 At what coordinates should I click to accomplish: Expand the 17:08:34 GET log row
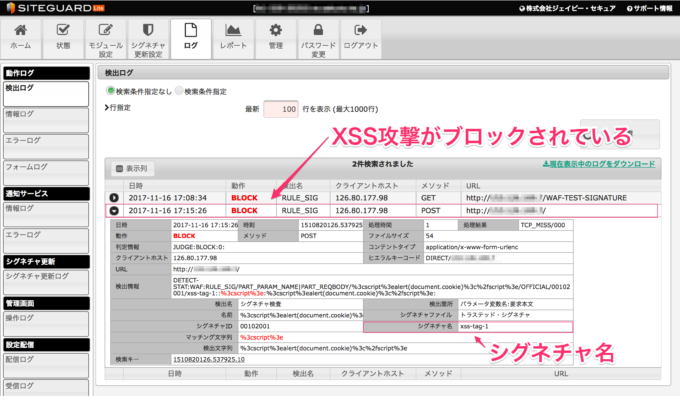coord(113,197)
